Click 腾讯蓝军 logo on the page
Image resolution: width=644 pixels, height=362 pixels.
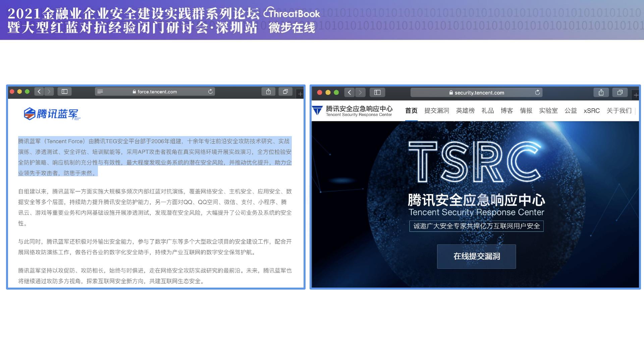[52, 114]
